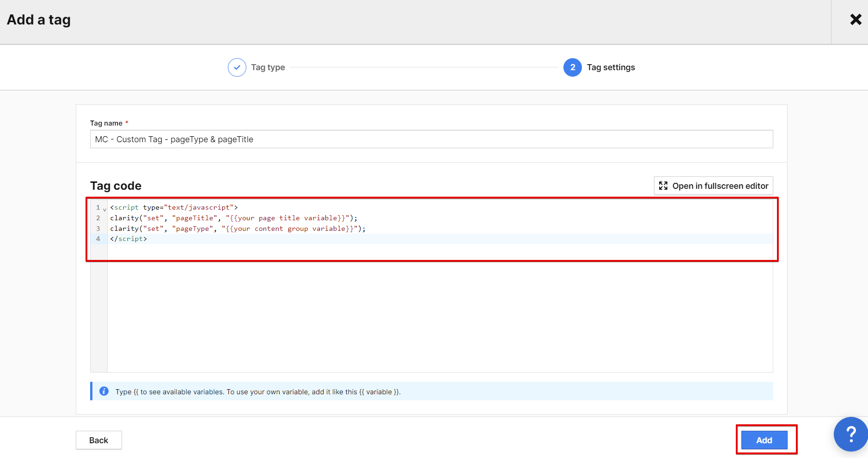Close the Add a tag dialog
The width and height of the screenshot is (868, 458).
click(x=856, y=19)
